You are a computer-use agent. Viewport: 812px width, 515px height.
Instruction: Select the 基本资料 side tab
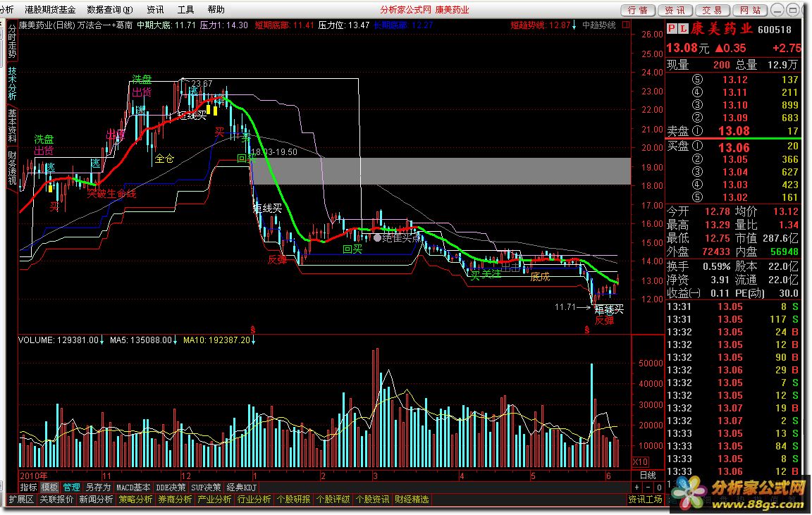(12, 126)
